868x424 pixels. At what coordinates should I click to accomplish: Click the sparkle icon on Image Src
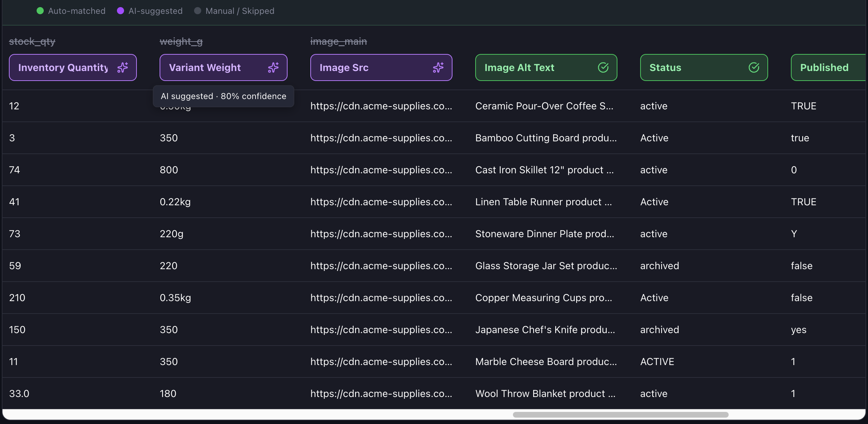click(438, 67)
